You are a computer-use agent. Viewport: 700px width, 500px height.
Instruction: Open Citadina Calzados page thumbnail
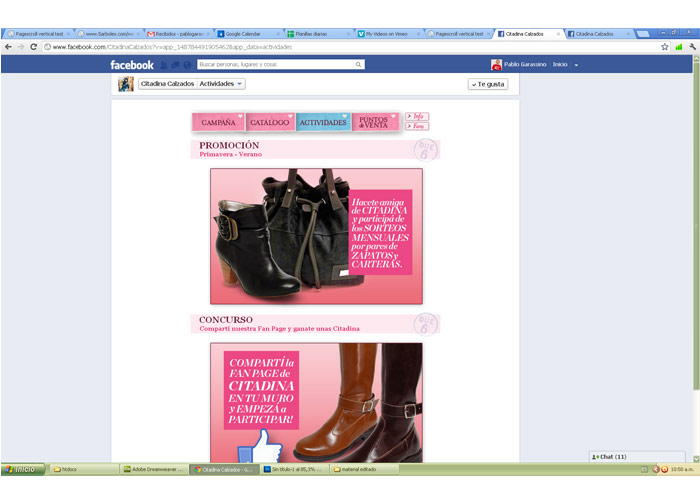coord(125,84)
